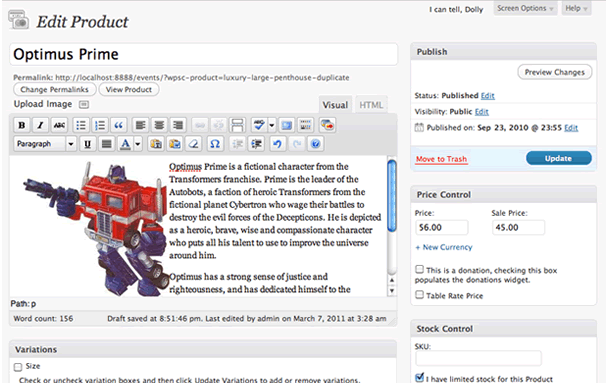Undo the last edit
The height and width of the screenshot is (383, 606).
(x=277, y=144)
